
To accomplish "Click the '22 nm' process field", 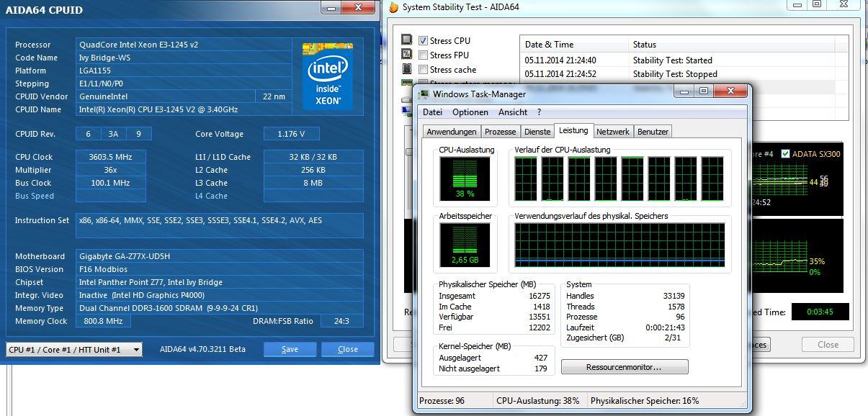I will [274, 96].
